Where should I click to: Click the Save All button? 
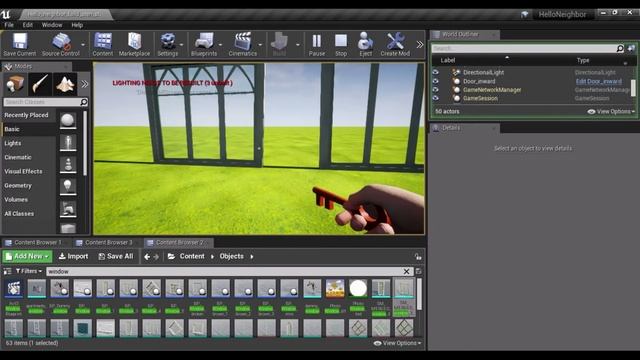(x=116, y=256)
